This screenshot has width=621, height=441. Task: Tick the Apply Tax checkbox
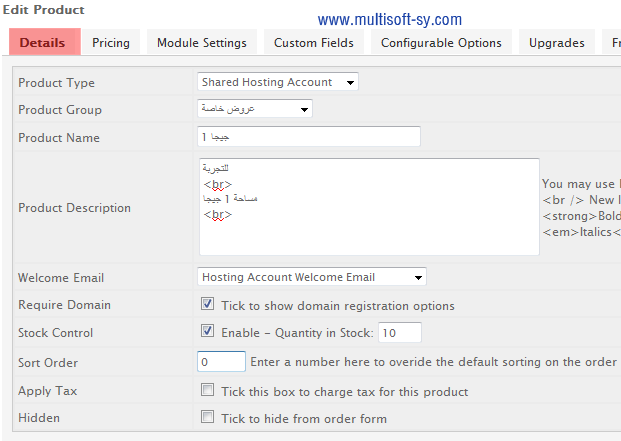tap(207, 390)
